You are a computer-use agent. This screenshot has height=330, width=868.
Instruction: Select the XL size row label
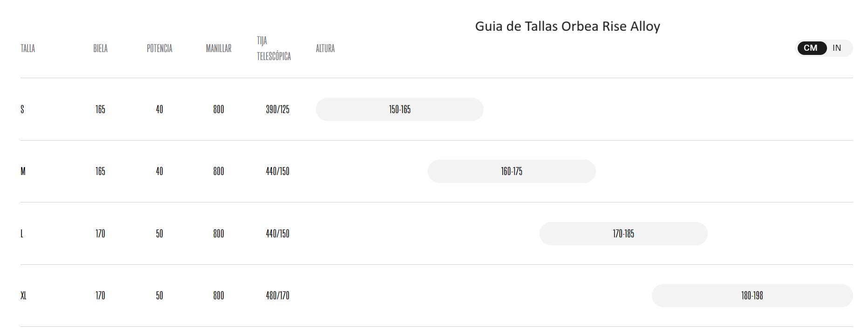coord(23,296)
